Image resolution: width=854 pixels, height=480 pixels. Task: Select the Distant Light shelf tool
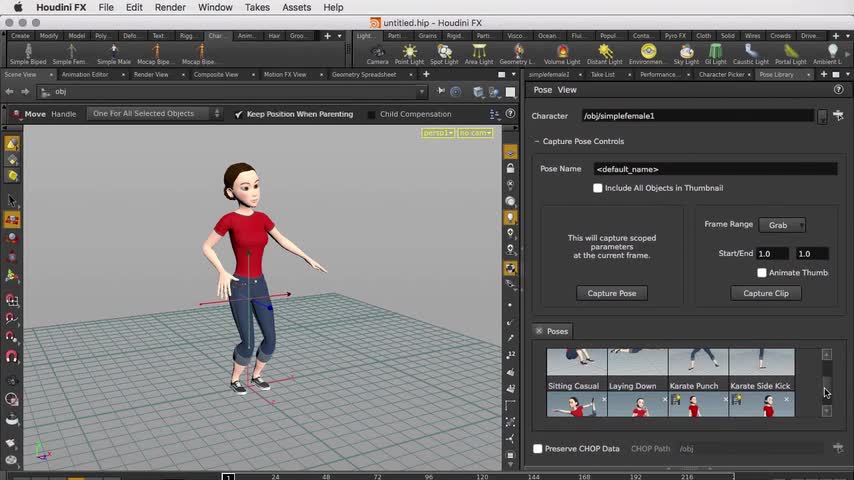point(605,52)
